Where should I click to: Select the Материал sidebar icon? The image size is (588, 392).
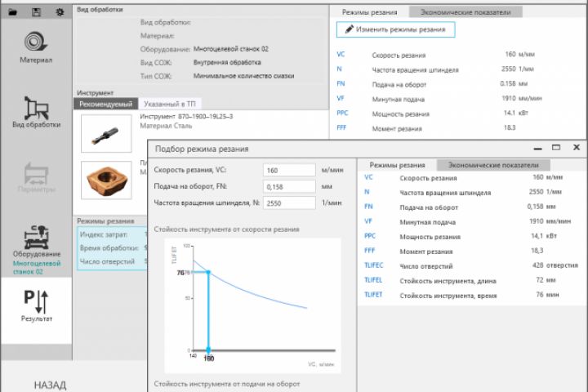pos(36,47)
